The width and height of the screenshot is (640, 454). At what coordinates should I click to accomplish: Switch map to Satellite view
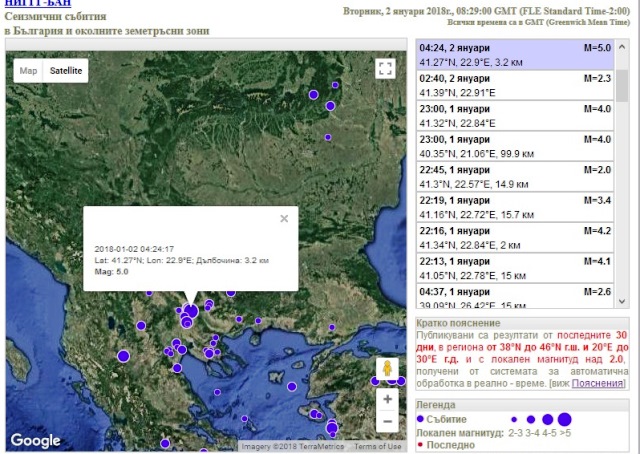[x=67, y=70]
